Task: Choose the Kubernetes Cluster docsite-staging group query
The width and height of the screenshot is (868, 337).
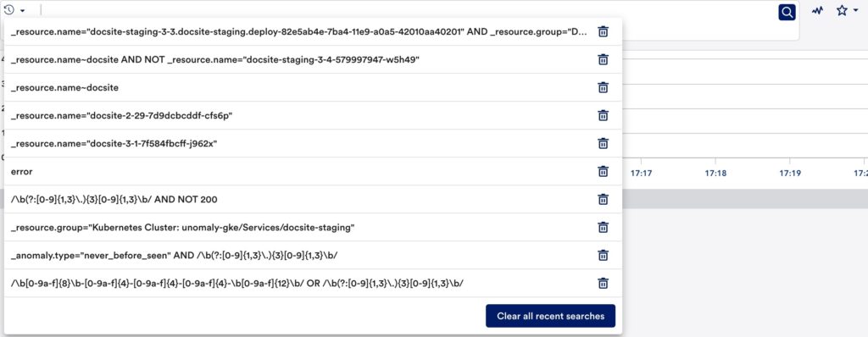Action: [x=183, y=227]
